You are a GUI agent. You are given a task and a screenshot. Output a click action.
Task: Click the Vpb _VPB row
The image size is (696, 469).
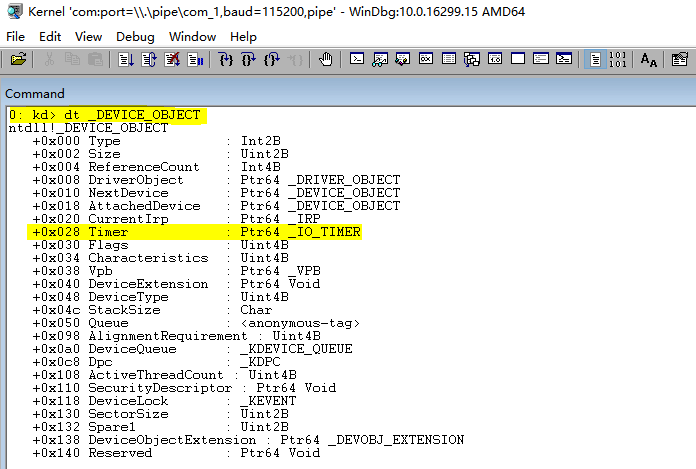click(176, 271)
